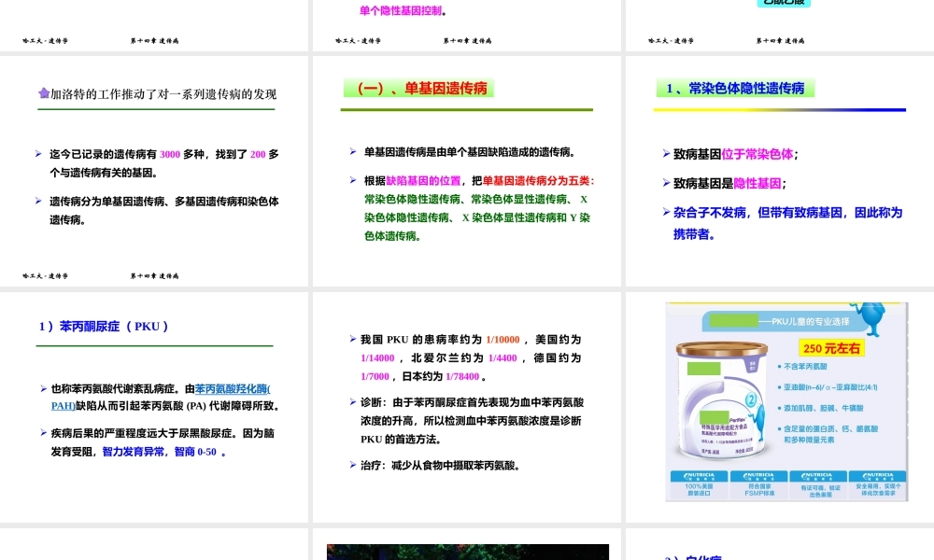Select the PKU 患病率 statistics slide
Image resolution: width=934 pixels, height=560 pixels.
coord(467,407)
